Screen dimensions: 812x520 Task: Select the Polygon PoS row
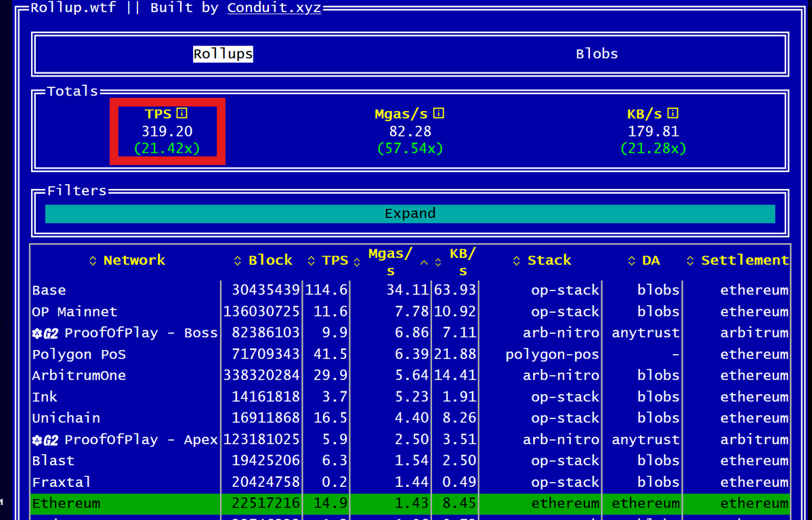tap(410, 354)
